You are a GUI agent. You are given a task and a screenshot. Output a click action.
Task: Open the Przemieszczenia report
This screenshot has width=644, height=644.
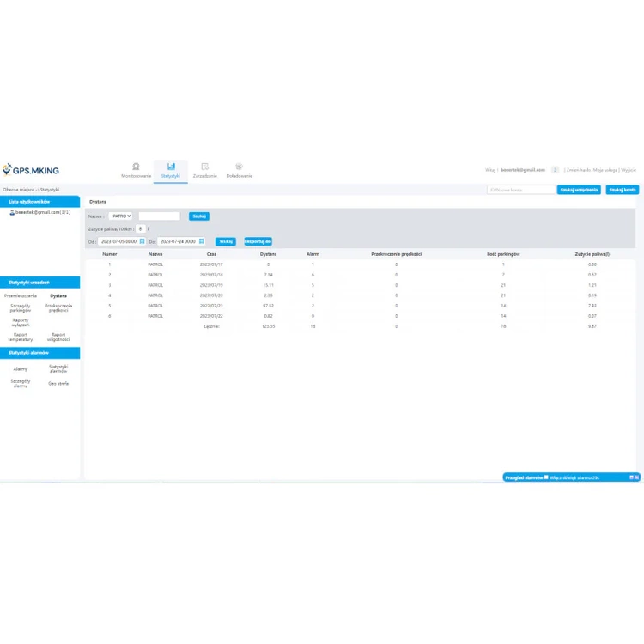pos(21,295)
